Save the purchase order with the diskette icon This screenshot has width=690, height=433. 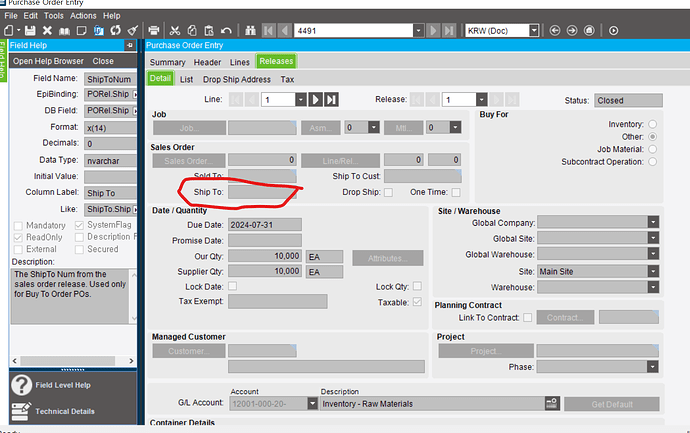(x=30, y=30)
